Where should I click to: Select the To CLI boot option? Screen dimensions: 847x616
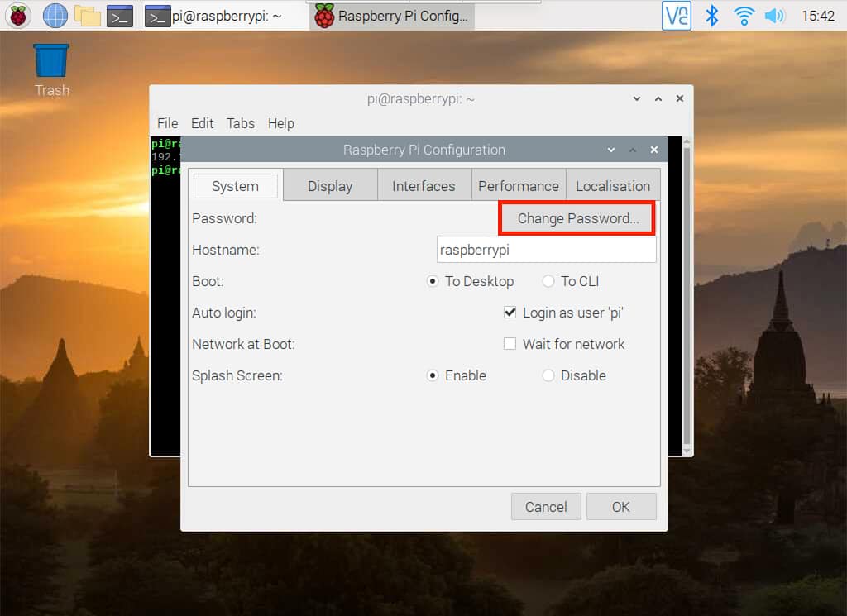548,281
